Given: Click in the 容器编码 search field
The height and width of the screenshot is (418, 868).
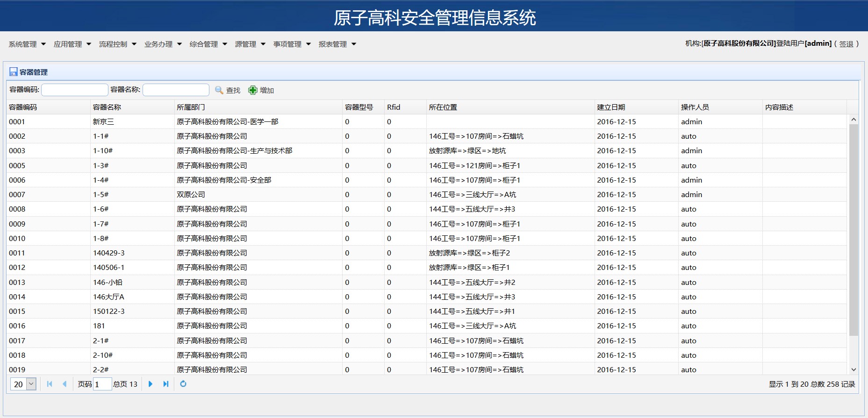Looking at the screenshot, I should tap(75, 90).
